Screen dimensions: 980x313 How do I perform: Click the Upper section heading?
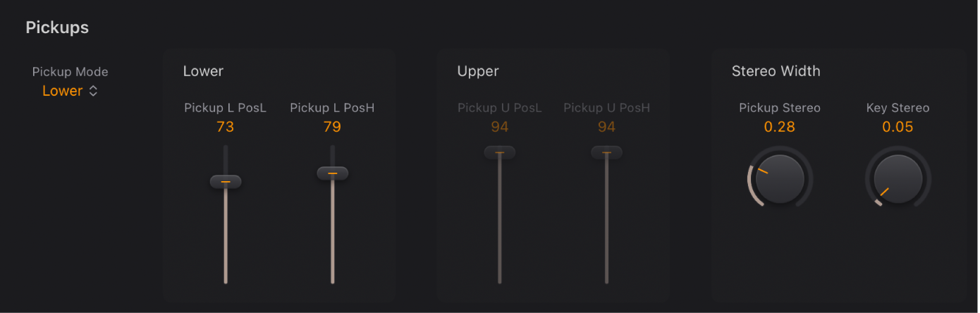click(478, 71)
